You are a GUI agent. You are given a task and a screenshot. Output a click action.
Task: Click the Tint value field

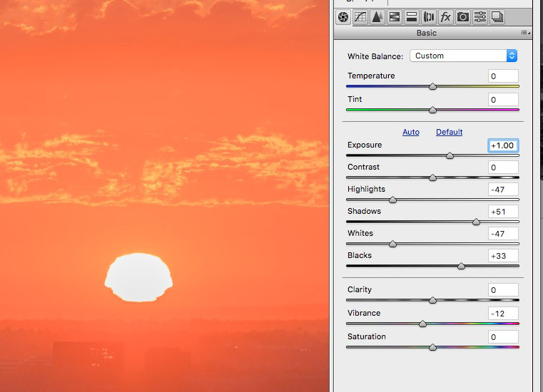pyautogui.click(x=503, y=100)
